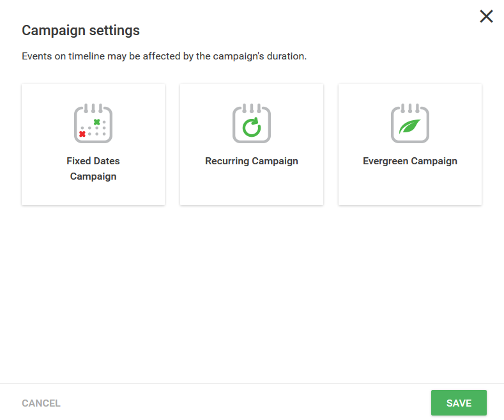Click the timeline duration description text
504x420 pixels.
[164, 56]
